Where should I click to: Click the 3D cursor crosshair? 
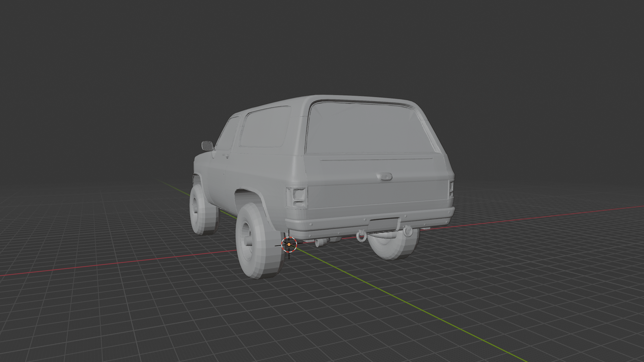click(289, 245)
